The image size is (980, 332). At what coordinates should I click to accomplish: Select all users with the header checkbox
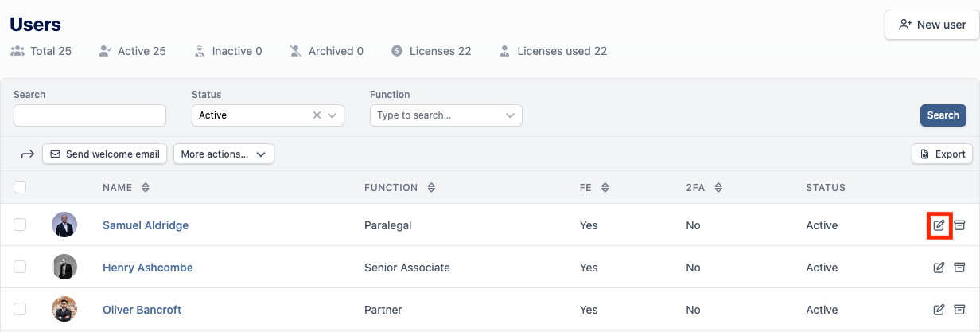click(20, 187)
